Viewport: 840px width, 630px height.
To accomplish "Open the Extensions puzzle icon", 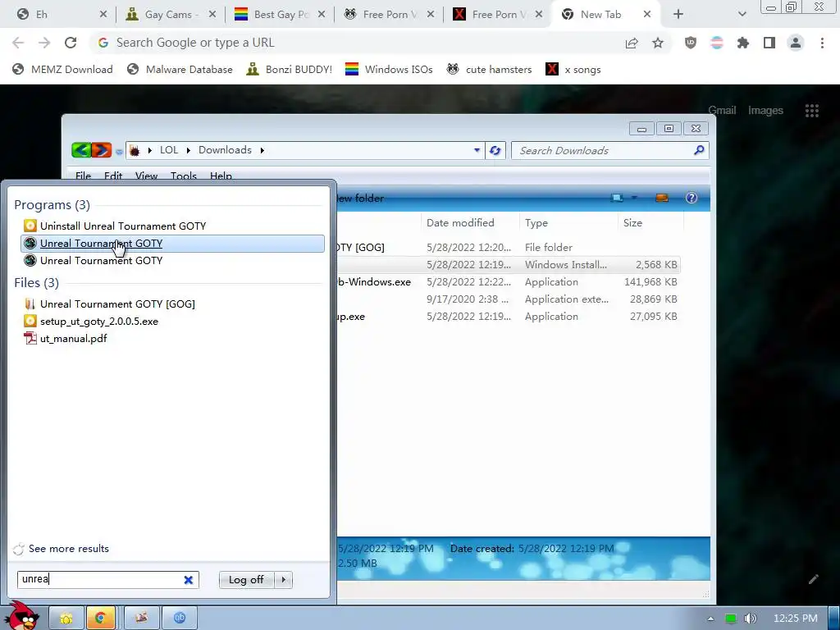I will pyautogui.click(x=743, y=43).
